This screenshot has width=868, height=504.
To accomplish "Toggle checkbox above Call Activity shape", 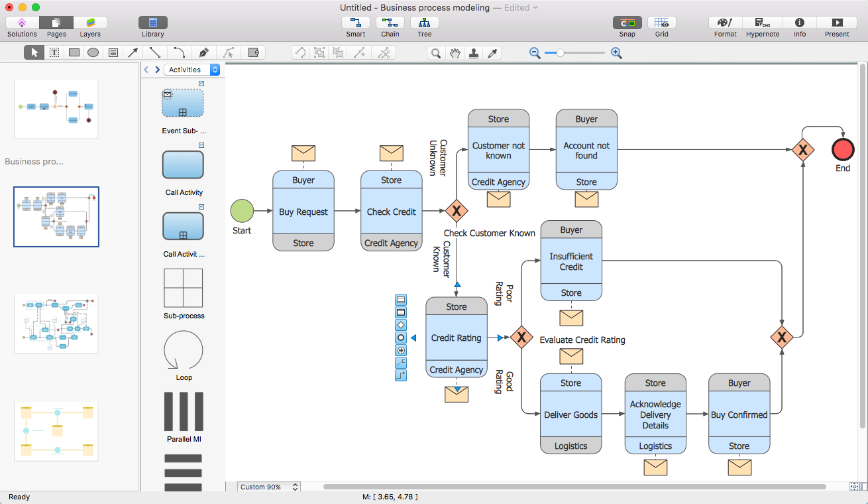I will [x=201, y=145].
